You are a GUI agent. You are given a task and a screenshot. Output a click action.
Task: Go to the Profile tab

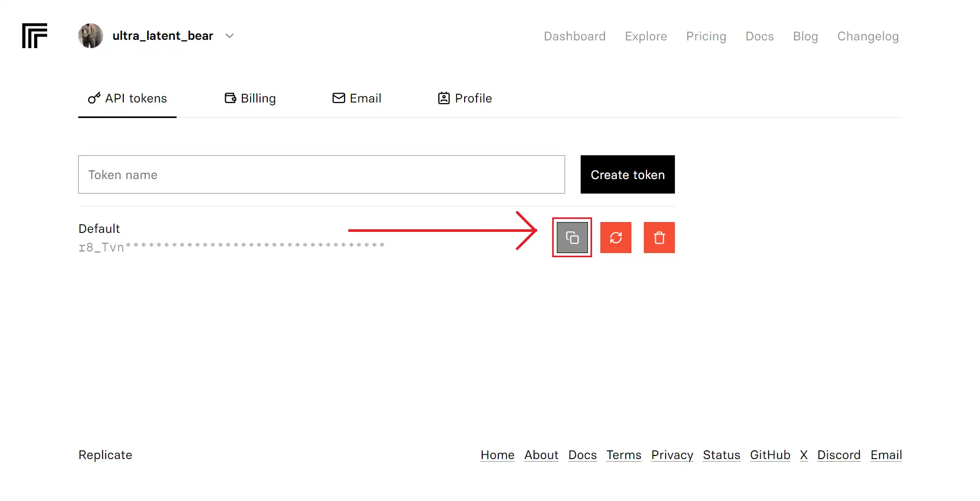click(465, 98)
